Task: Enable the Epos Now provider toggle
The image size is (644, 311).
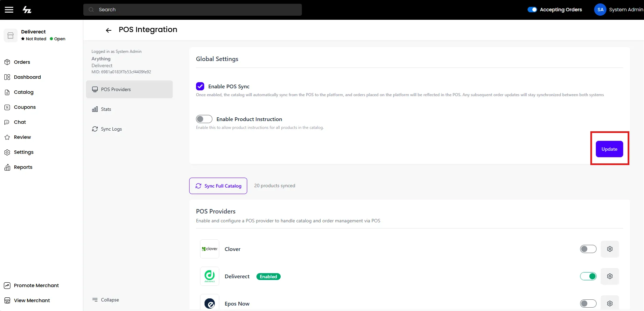Action: pyautogui.click(x=588, y=303)
